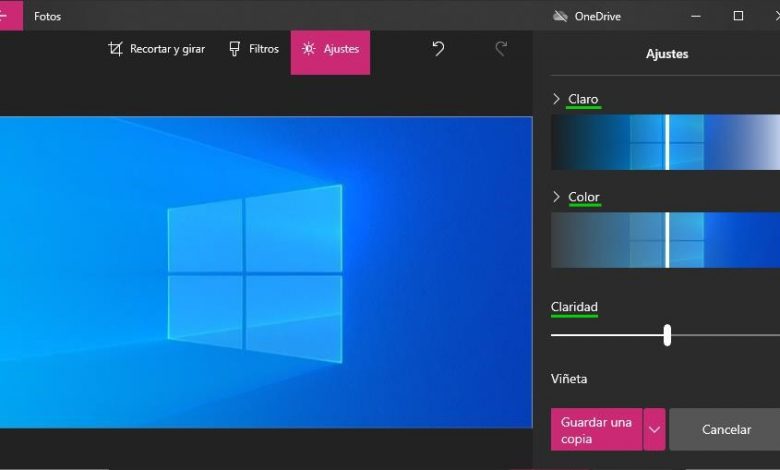Click the Color label text
Image resolution: width=780 pixels, height=470 pixels.
584,197
